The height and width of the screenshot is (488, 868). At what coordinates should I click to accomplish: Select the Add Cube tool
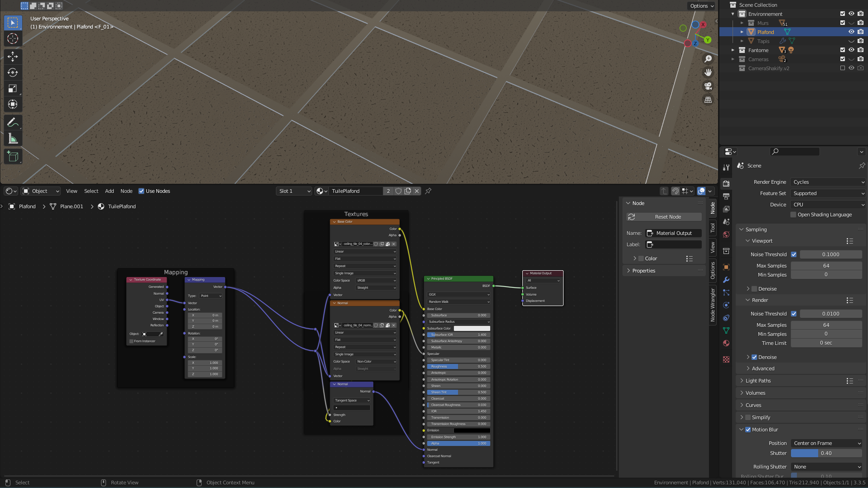[x=13, y=157]
